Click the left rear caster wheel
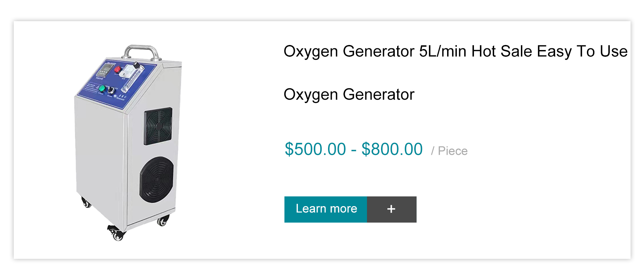The width and height of the screenshot is (644, 280). pos(86,202)
